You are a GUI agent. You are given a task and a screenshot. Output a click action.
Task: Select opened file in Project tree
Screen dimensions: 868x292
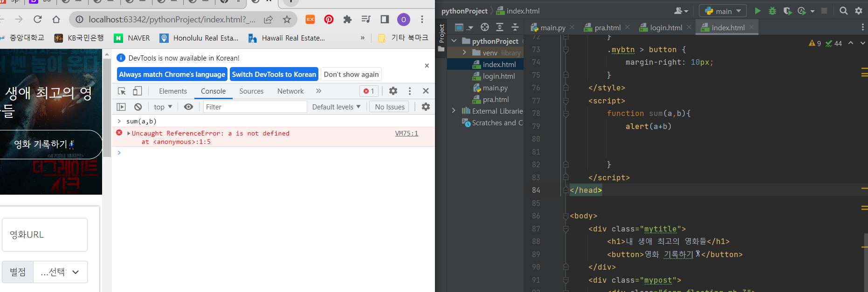(x=485, y=27)
